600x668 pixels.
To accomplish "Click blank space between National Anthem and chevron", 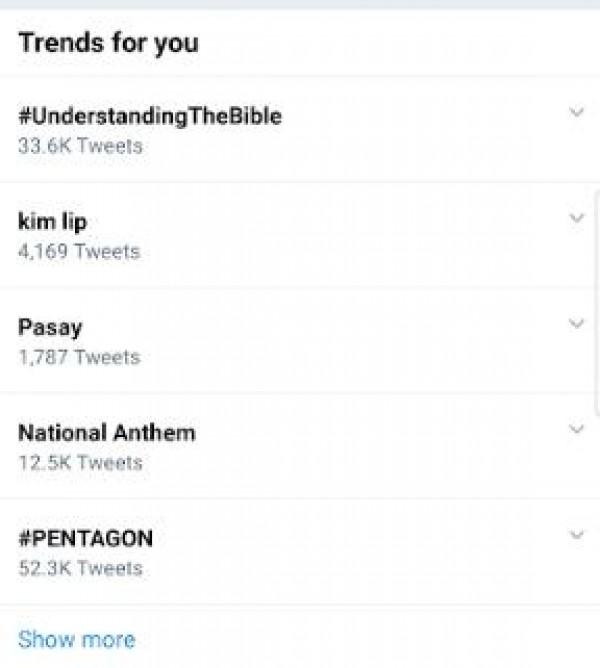I will [380, 433].
